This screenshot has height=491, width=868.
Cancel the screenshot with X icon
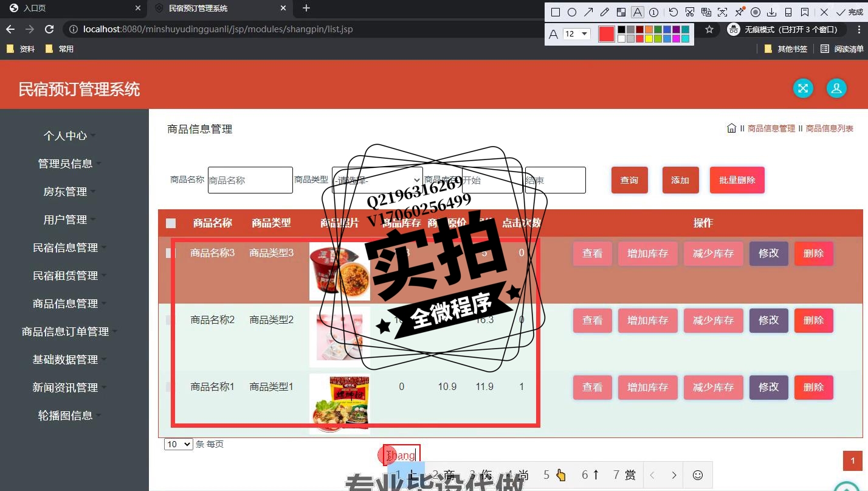coord(824,12)
